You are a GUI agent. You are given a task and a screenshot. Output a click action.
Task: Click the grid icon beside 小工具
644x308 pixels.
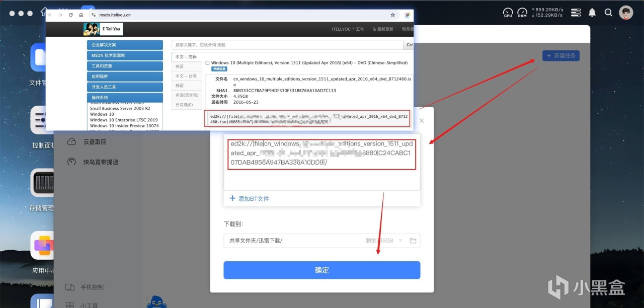tap(70, 305)
